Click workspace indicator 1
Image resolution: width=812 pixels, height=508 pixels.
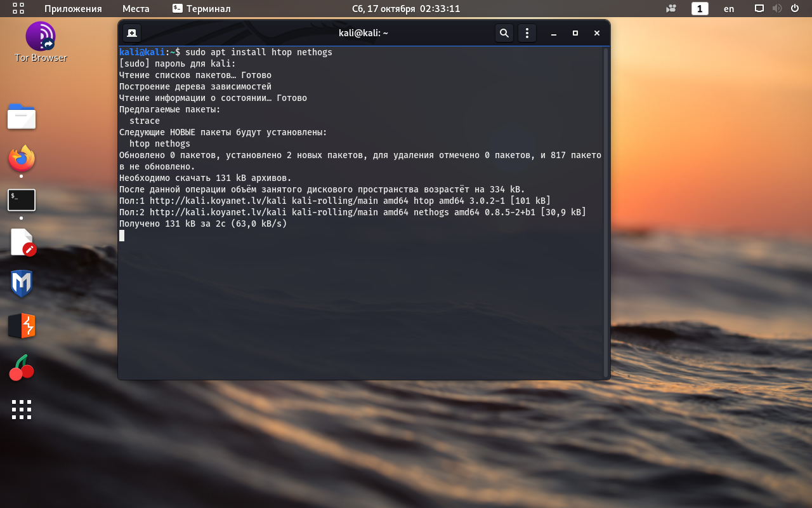pyautogui.click(x=700, y=8)
